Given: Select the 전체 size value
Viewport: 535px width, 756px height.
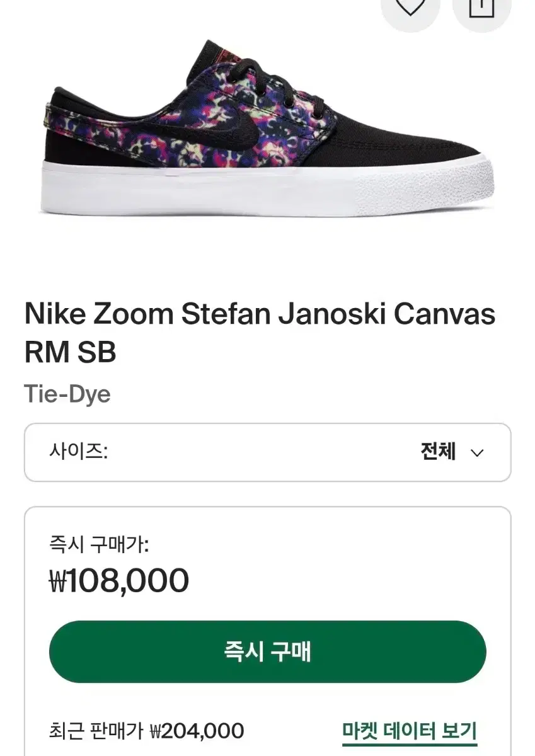Looking at the screenshot, I should point(438,452).
